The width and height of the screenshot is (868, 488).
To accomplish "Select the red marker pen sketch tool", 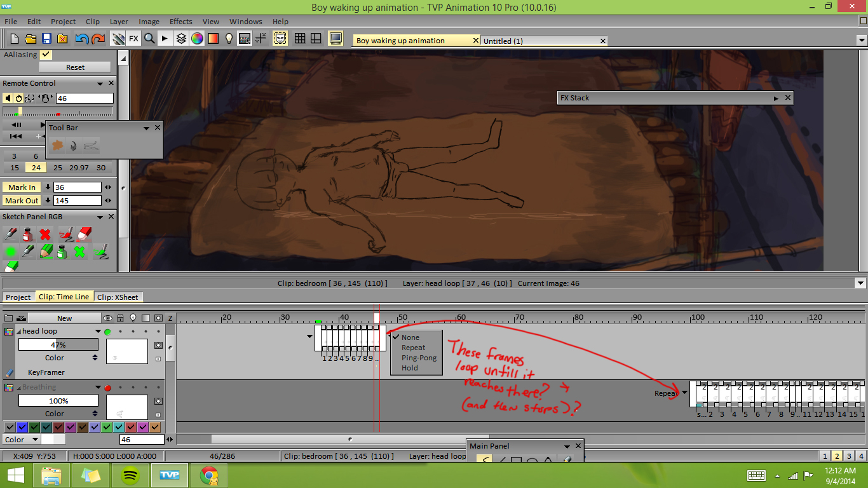I will [10, 234].
